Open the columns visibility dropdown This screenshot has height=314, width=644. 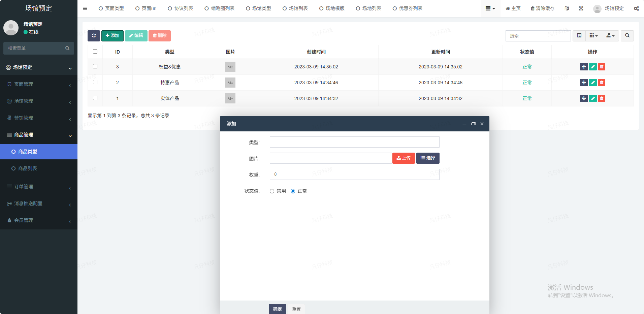pos(593,36)
